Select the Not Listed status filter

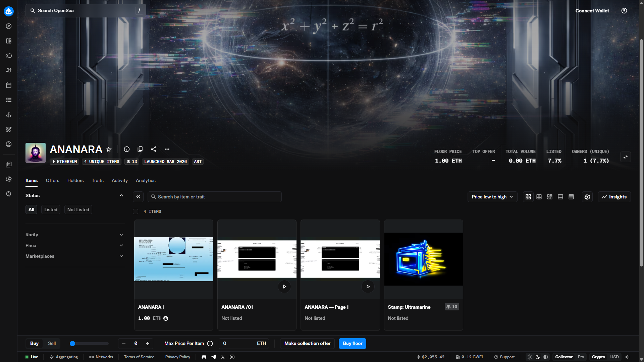[x=78, y=209]
